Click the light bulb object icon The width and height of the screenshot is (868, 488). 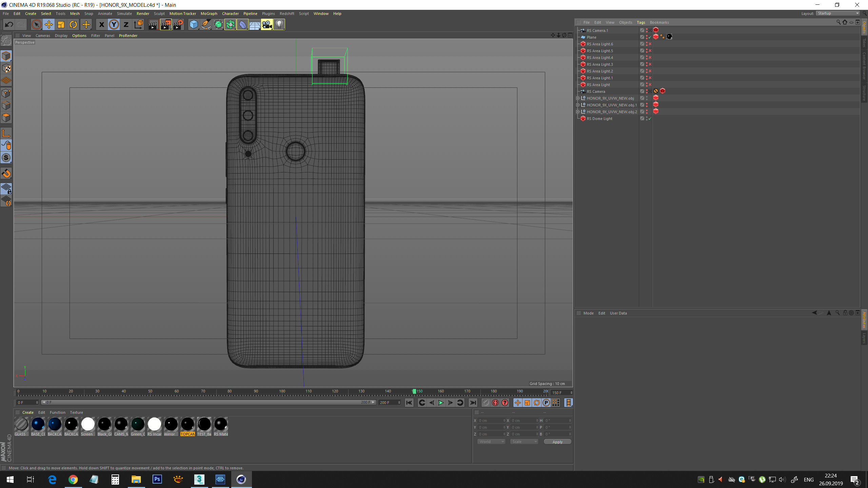(279, 24)
